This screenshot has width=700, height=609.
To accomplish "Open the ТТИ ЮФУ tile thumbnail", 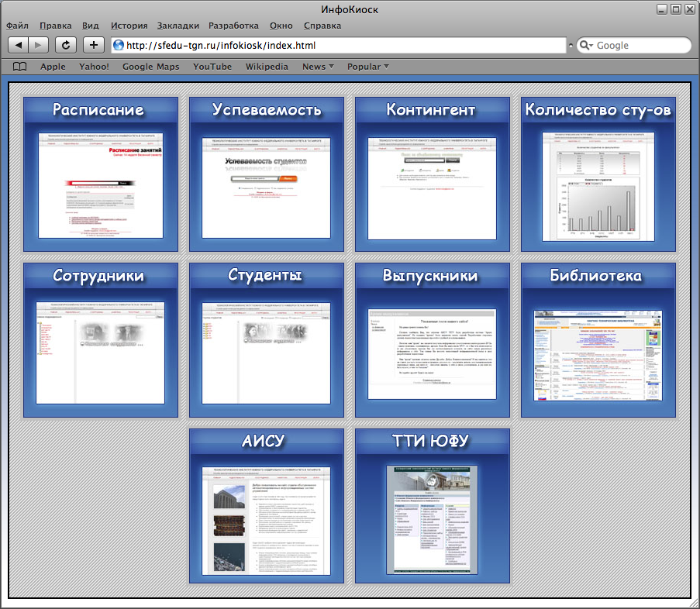I will tap(432, 519).
